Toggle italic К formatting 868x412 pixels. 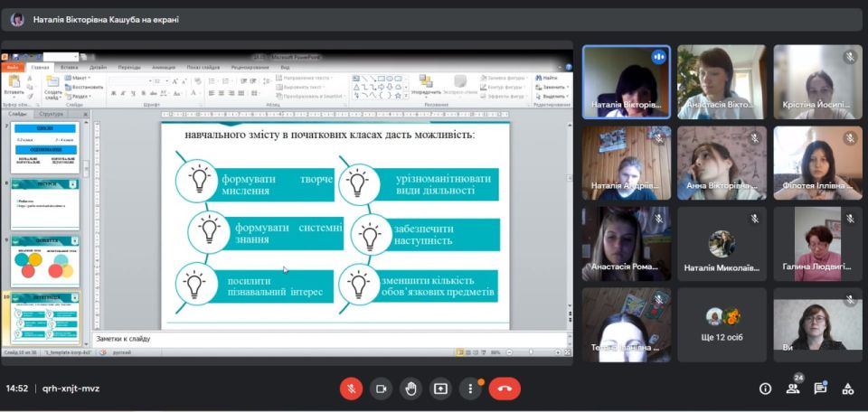tap(122, 93)
